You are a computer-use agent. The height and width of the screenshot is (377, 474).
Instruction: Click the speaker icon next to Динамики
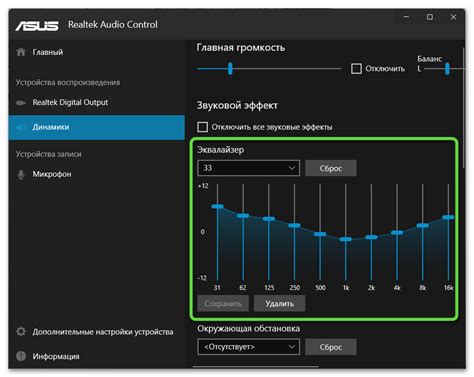(21, 127)
